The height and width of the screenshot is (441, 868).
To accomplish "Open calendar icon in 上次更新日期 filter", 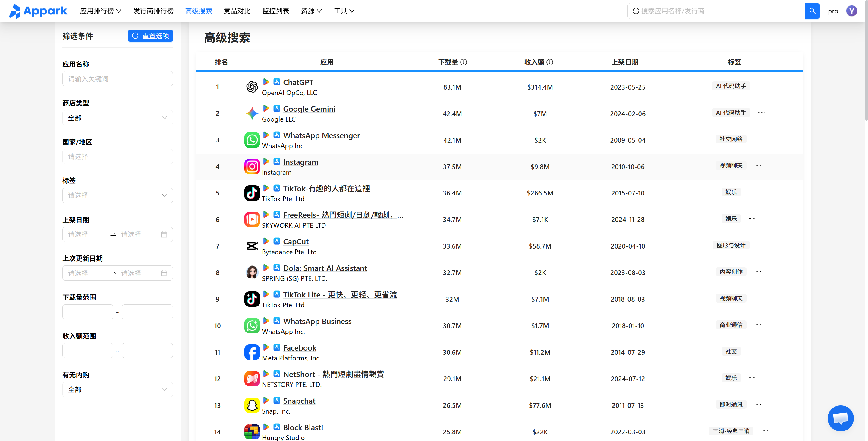I will [x=164, y=273].
